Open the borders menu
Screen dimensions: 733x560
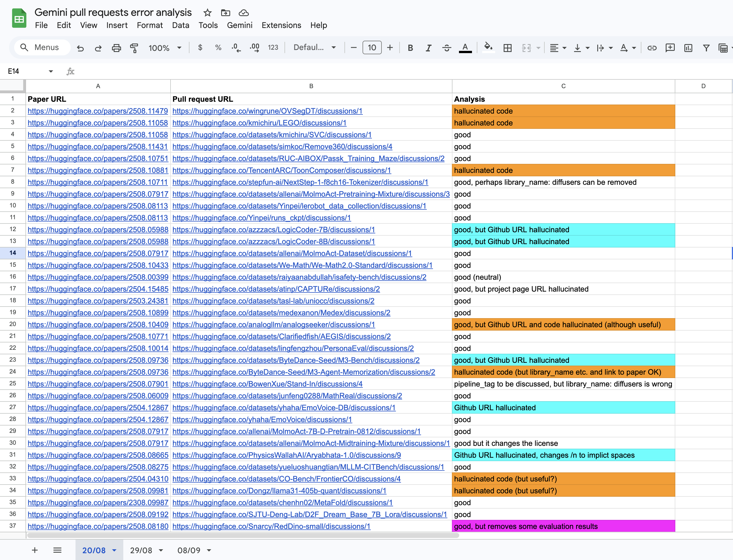[x=507, y=48]
